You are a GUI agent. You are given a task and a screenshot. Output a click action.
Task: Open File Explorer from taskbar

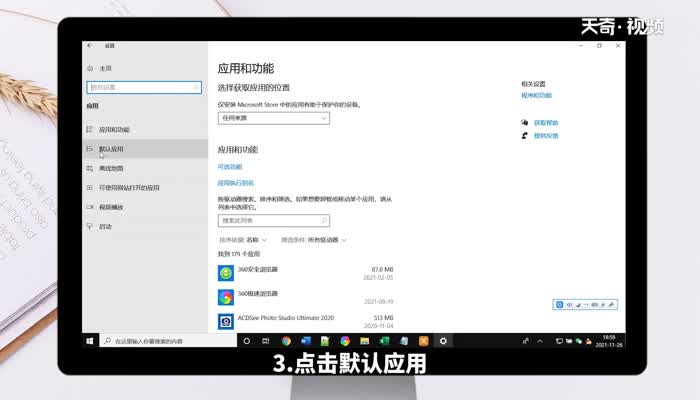[365, 341]
